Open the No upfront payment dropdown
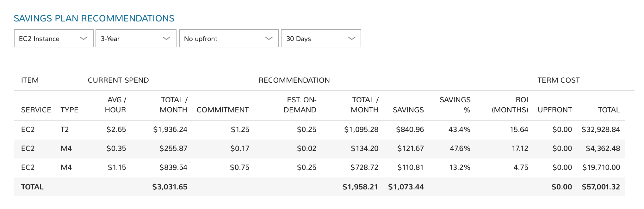Image resolution: width=644 pixels, height=209 pixels. (x=228, y=39)
